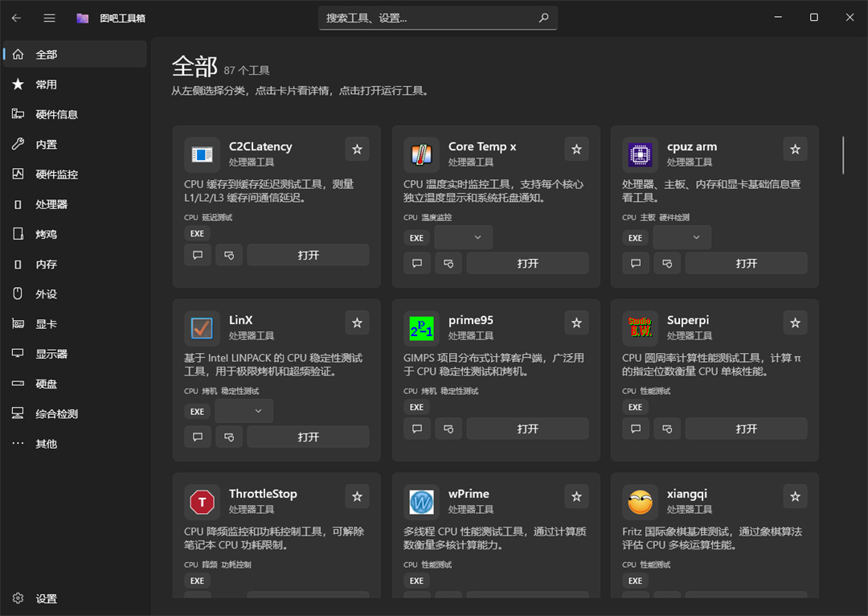Open Core Temp x version dropdown
The width and height of the screenshot is (868, 616).
pyautogui.click(x=464, y=238)
